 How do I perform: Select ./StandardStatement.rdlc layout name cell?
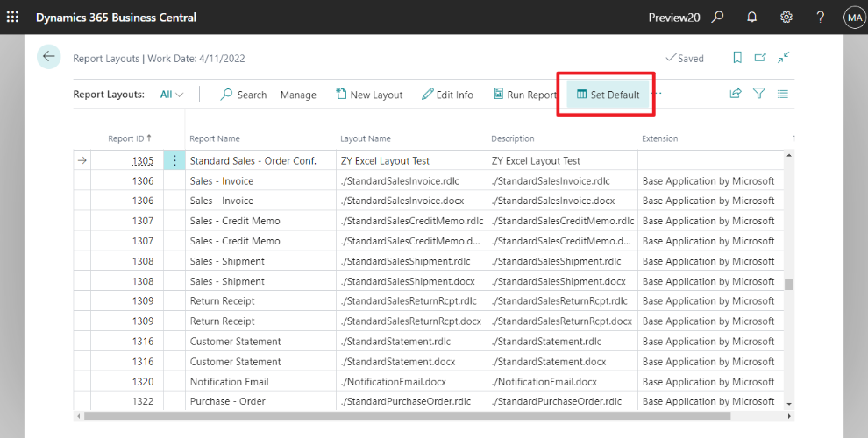tap(411, 342)
